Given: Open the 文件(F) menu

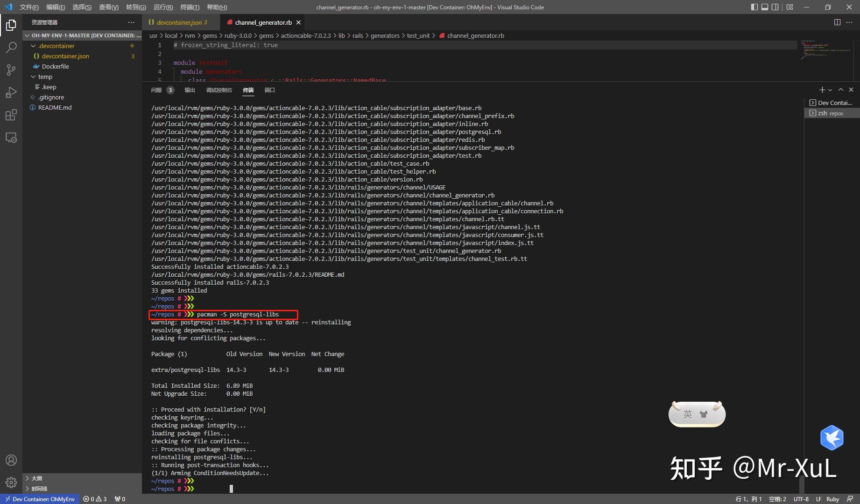Looking at the screenshot, I should coord(29,7).
